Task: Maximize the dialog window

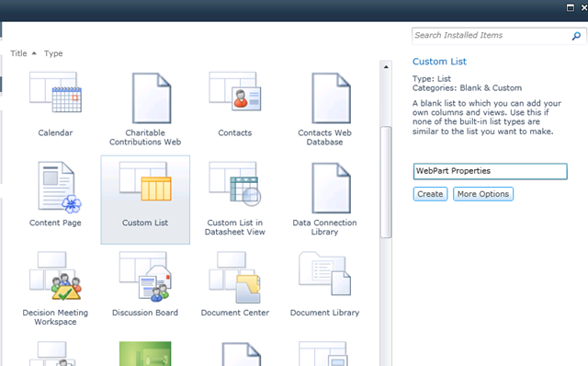Action: click(x=571, y=7)
